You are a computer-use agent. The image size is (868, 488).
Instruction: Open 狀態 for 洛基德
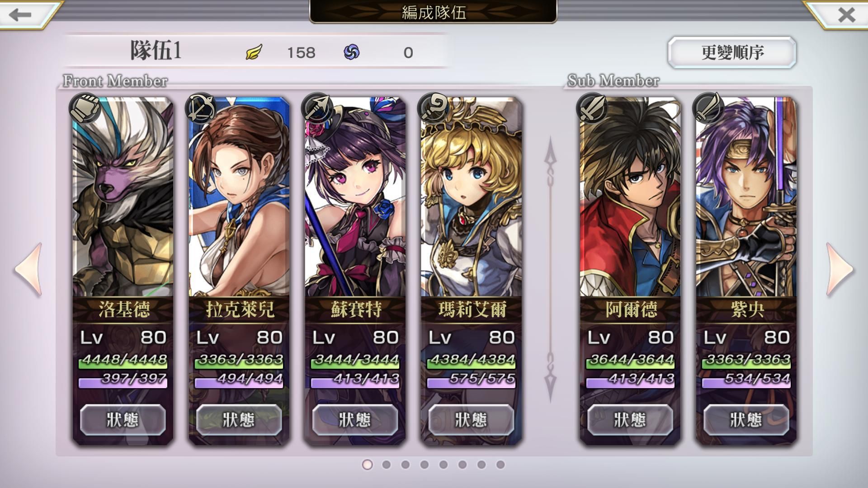click(123, 420)
